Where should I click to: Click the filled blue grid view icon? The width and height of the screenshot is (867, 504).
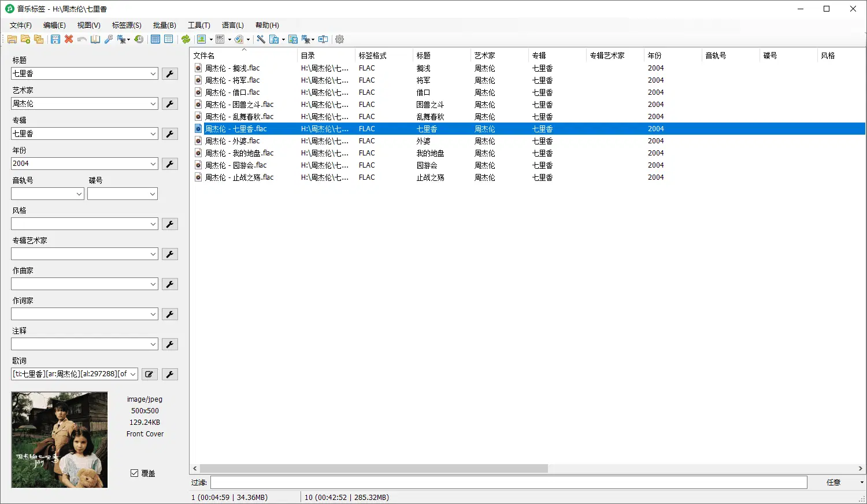[155, 39]
